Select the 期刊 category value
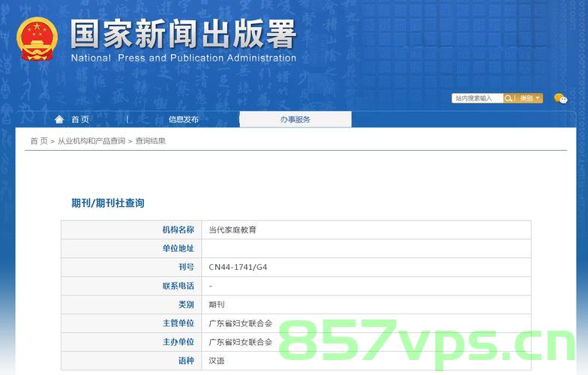Viewport: 588px width, 375px height. pos(216,304)
